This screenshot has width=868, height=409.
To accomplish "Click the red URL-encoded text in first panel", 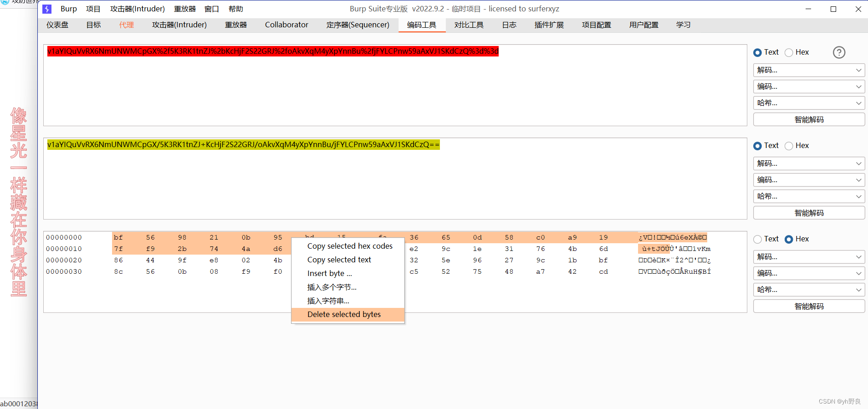I will point(273,51).
